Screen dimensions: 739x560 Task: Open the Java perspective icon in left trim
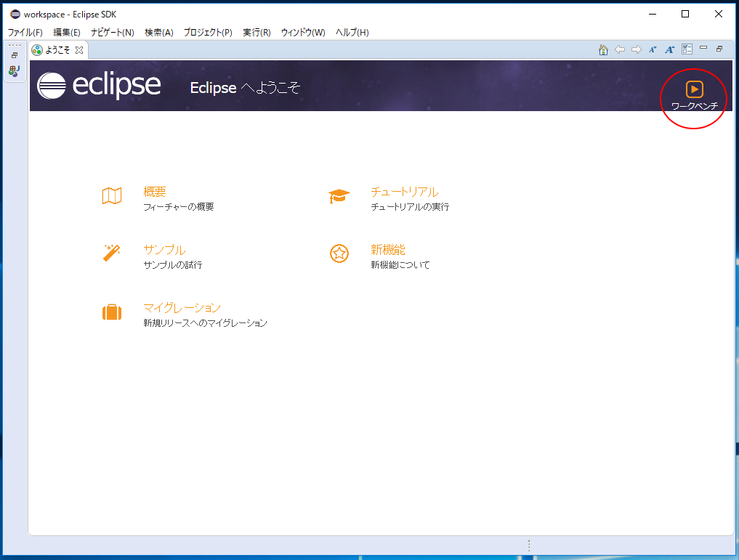(x=14, y=70)
